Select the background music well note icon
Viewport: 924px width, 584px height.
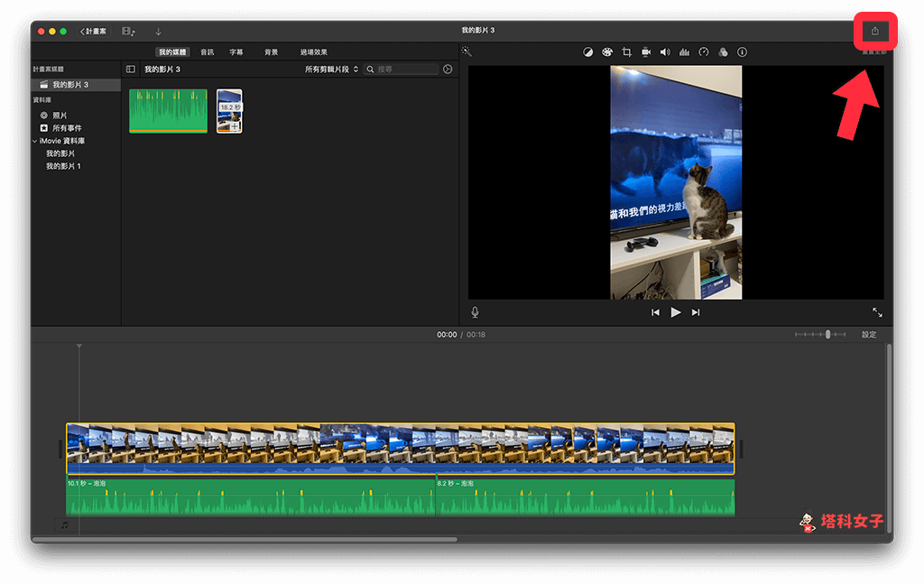[x=65, y=525]
